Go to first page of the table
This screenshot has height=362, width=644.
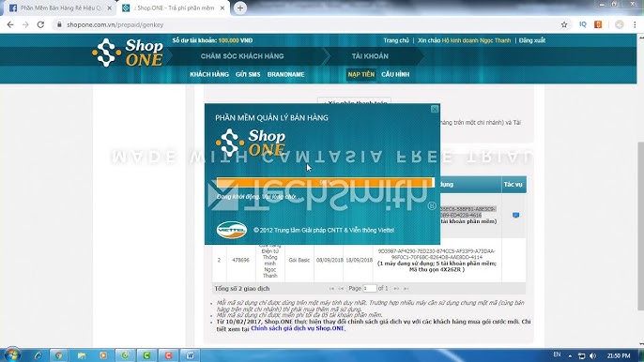331,289
